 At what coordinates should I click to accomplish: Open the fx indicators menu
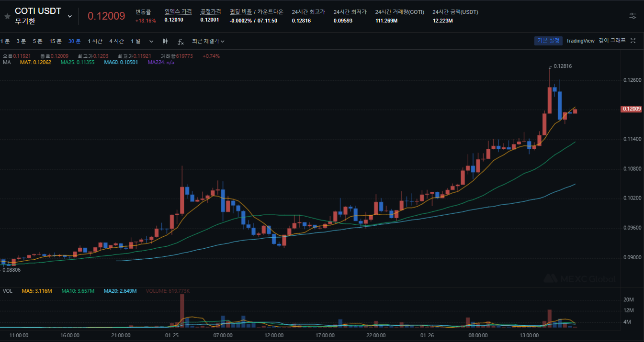click(181, 41)
